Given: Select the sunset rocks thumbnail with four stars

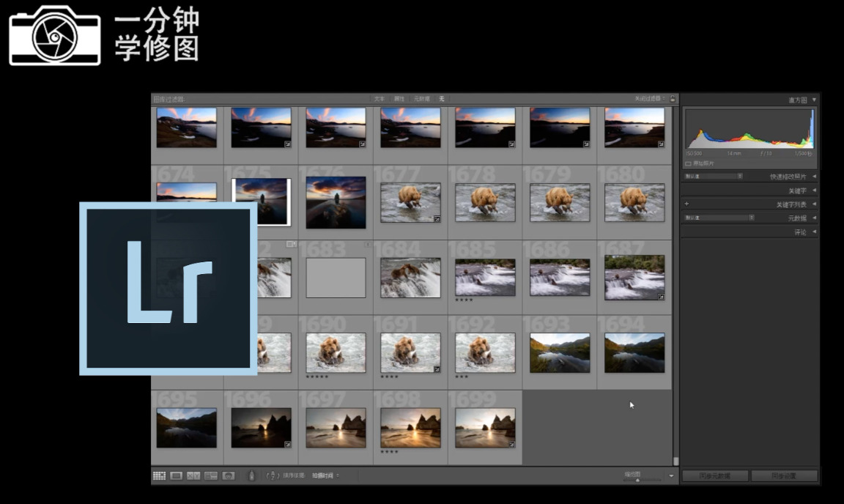Looking at the screenshot, I should pos(410,428).
